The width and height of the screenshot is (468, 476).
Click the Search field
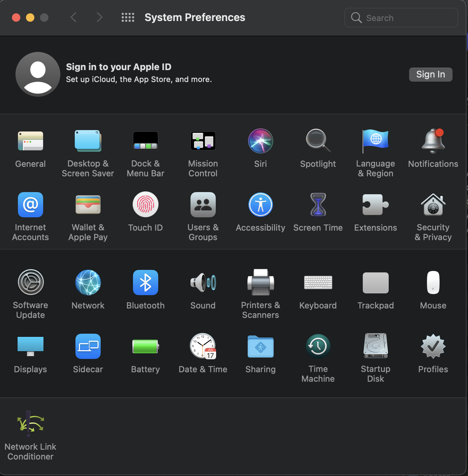point(401,18)
